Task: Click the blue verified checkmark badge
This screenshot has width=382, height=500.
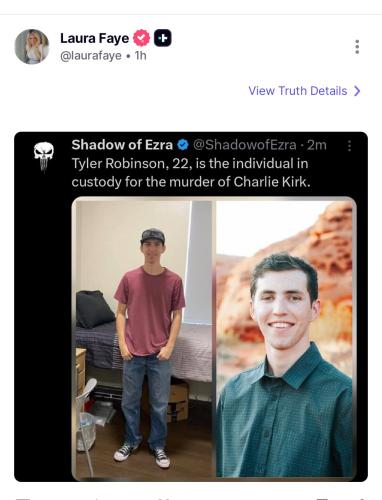Action: (x=183, y=145)
